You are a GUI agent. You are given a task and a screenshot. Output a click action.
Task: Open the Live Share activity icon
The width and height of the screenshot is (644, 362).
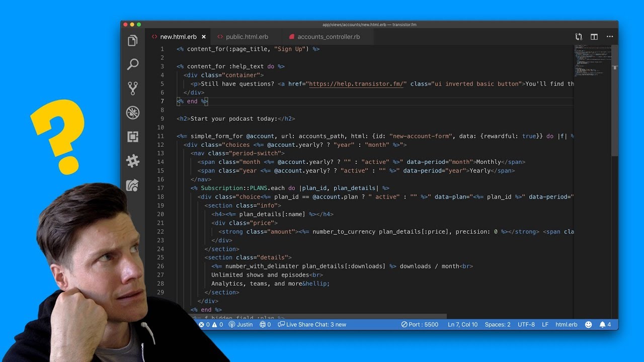tap(133, 185)
